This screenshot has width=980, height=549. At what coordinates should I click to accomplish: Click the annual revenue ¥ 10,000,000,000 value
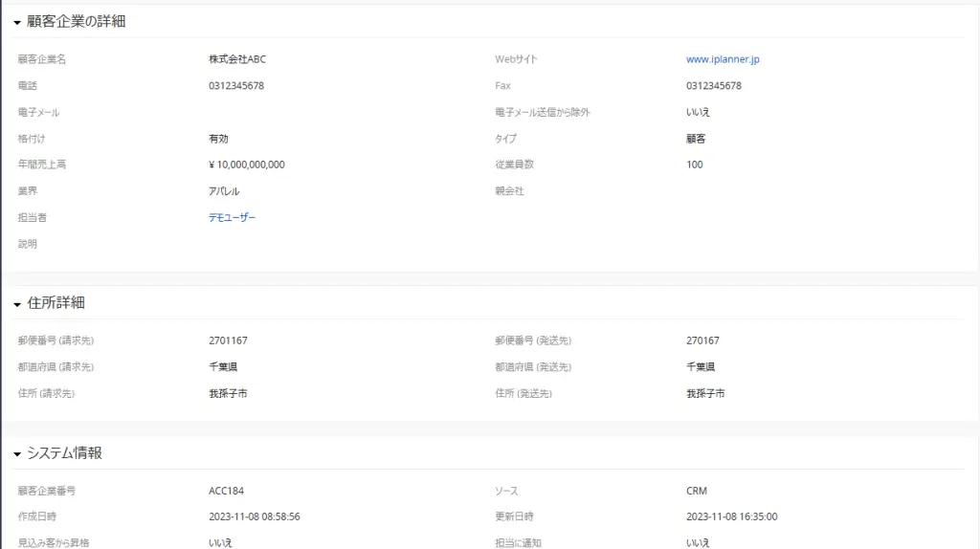click(x=246, y=165)
